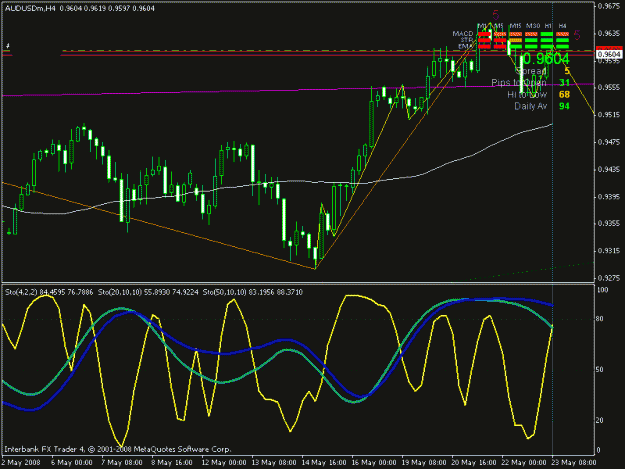Click the 19 May 08:00 time label
This screenshot has height=469, width=625.
pyautogui.click(x=424, y=462)
